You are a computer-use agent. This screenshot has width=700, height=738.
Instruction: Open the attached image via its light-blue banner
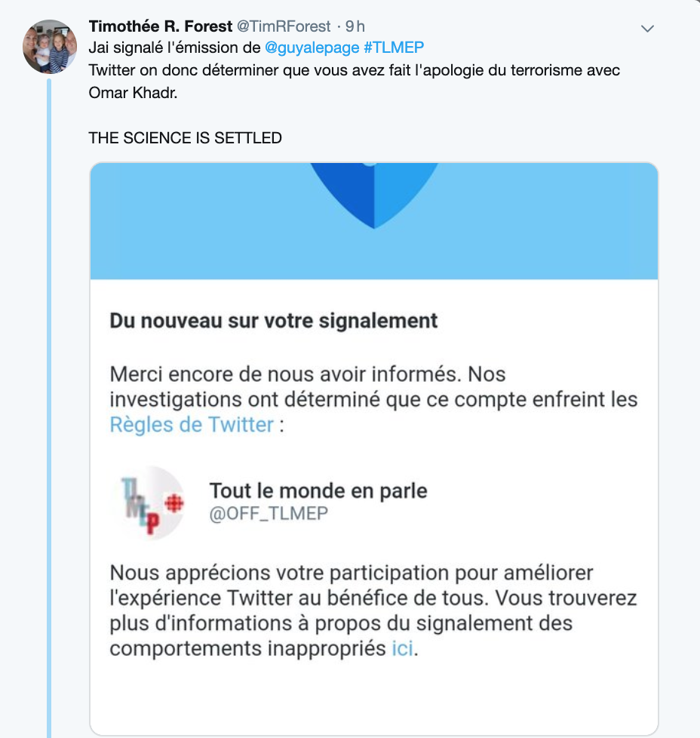click(374, 221)
